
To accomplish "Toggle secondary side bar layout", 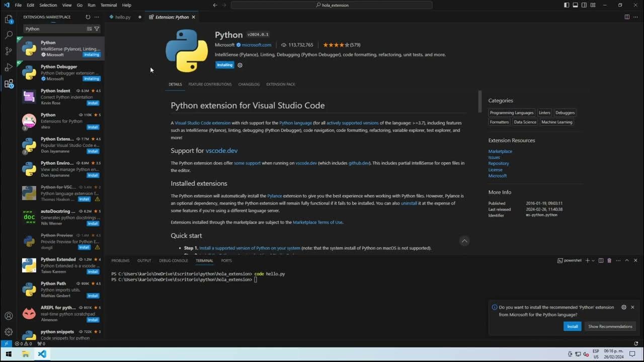I will click(585, 5).
